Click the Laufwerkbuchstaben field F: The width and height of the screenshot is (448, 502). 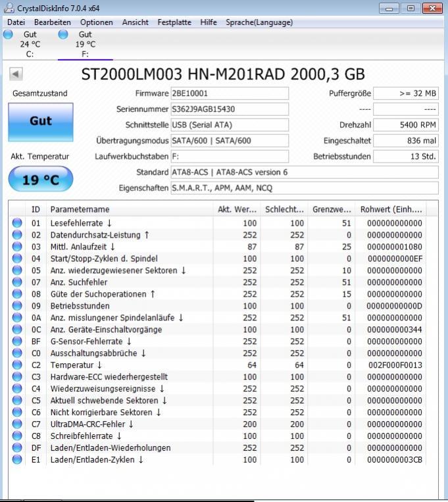[230, 157]
